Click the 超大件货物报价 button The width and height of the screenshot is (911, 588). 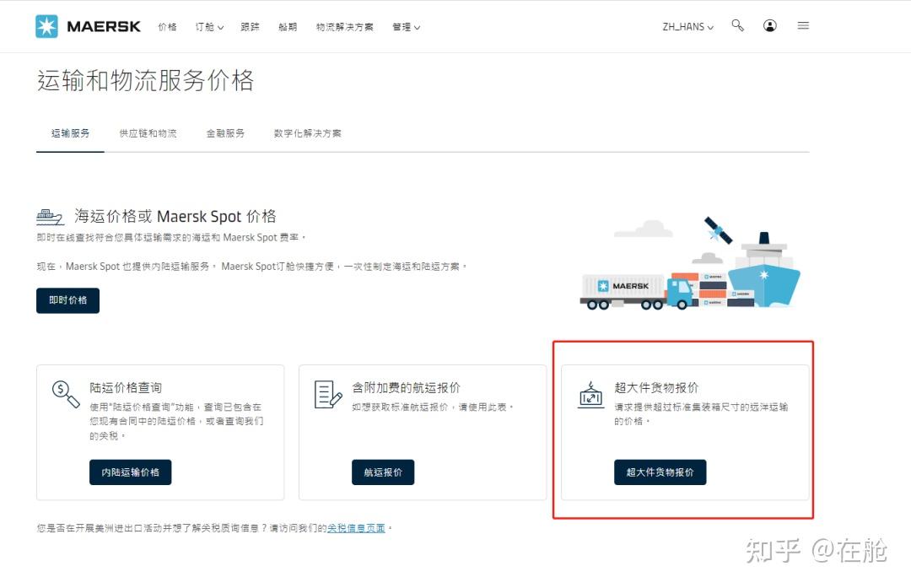(660, 472)
